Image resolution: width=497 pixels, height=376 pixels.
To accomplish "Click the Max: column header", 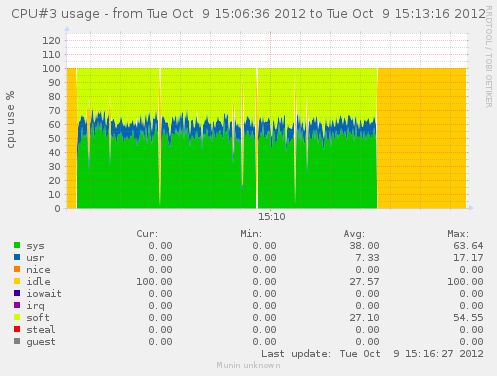I will 458,234.
